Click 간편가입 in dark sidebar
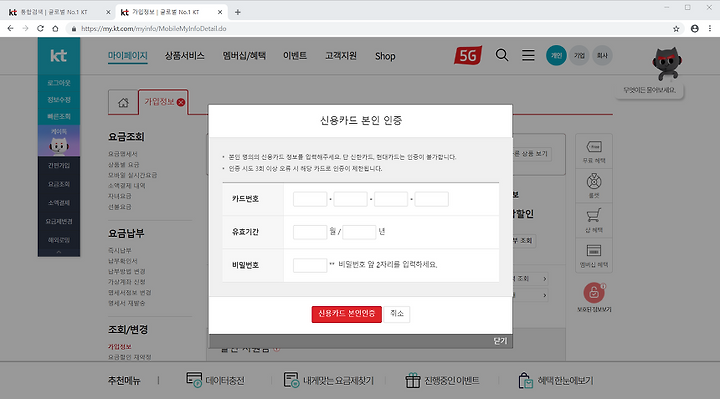Image resolution: width=720 pixels, height=399 pixels. click(x=59, y=165)
